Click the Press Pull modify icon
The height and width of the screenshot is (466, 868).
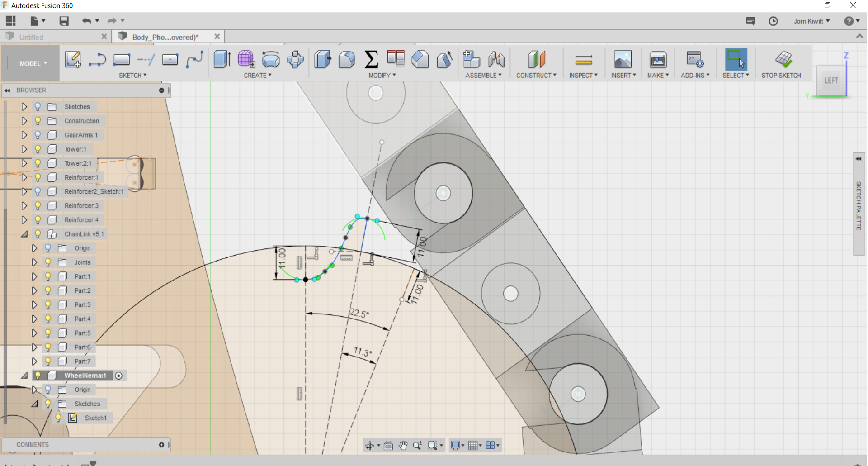322,60
